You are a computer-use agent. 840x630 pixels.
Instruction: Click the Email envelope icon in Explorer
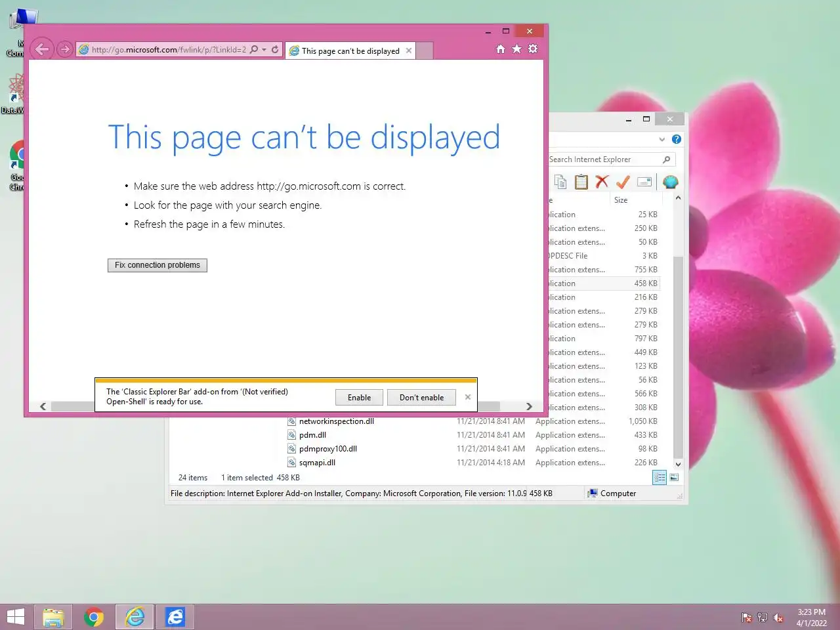point(644,182)
